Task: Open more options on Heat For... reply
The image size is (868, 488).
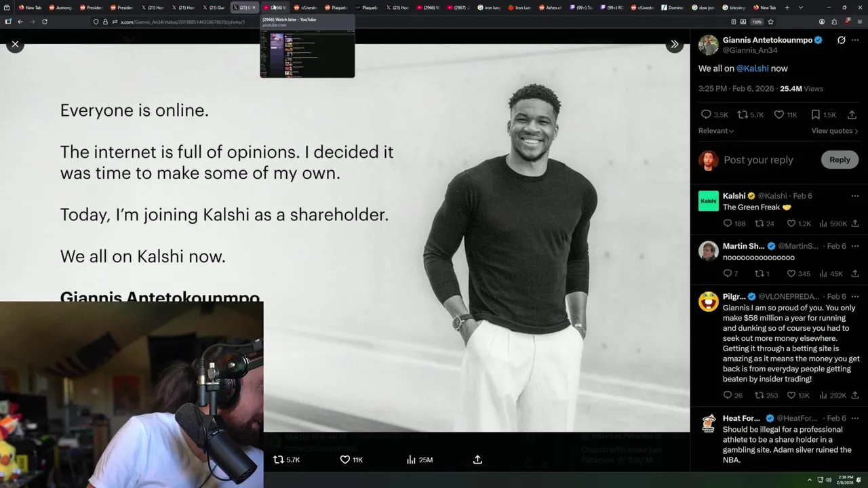Action: (x=855, y=418)
